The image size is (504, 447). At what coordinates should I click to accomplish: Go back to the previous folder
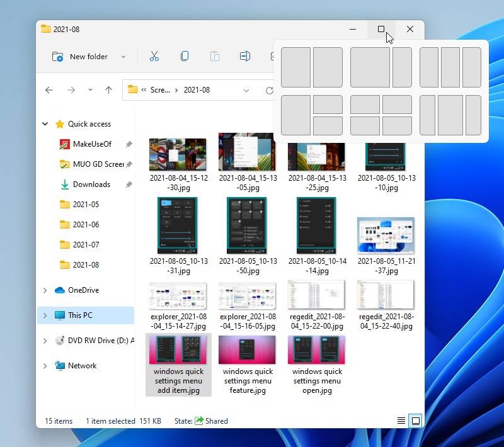[x=49, y=90]
